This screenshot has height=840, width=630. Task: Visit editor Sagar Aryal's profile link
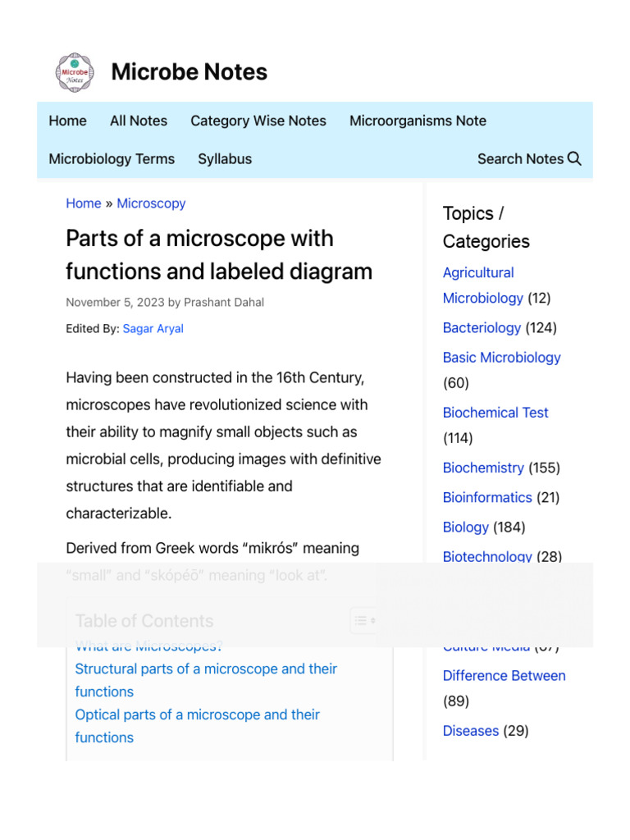[153, 328]
